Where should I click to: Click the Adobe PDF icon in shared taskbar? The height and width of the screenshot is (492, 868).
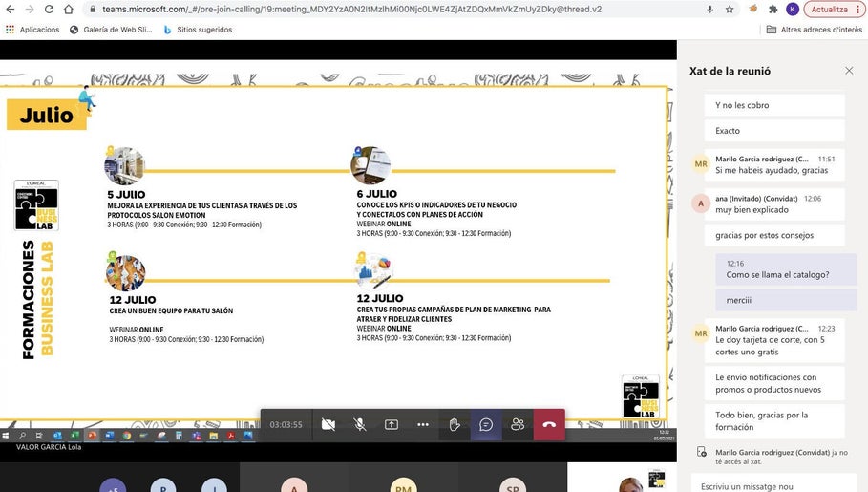point(231,436)
